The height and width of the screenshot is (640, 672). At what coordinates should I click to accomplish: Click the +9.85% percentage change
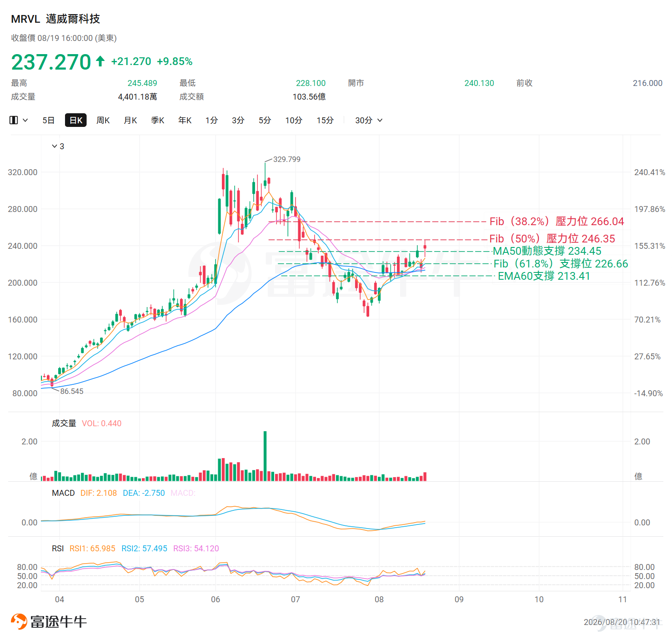(175, 61)
